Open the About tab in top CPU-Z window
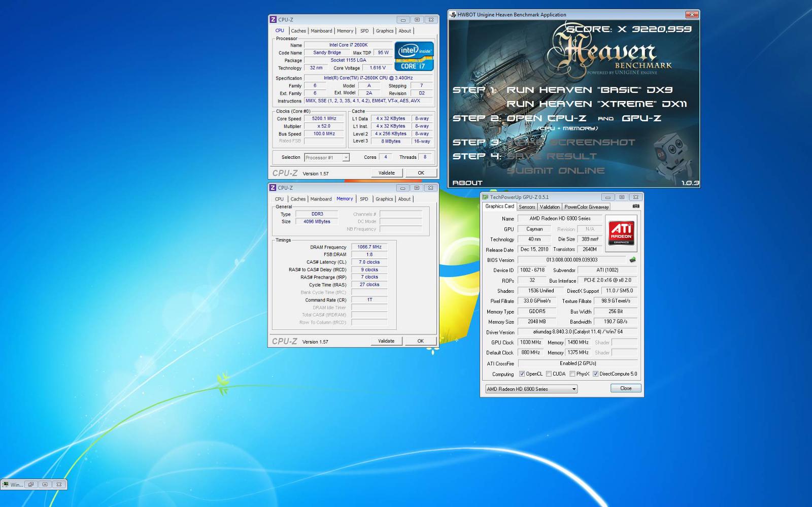The width and height of the screenshot is (812, 507). point(404,31)
